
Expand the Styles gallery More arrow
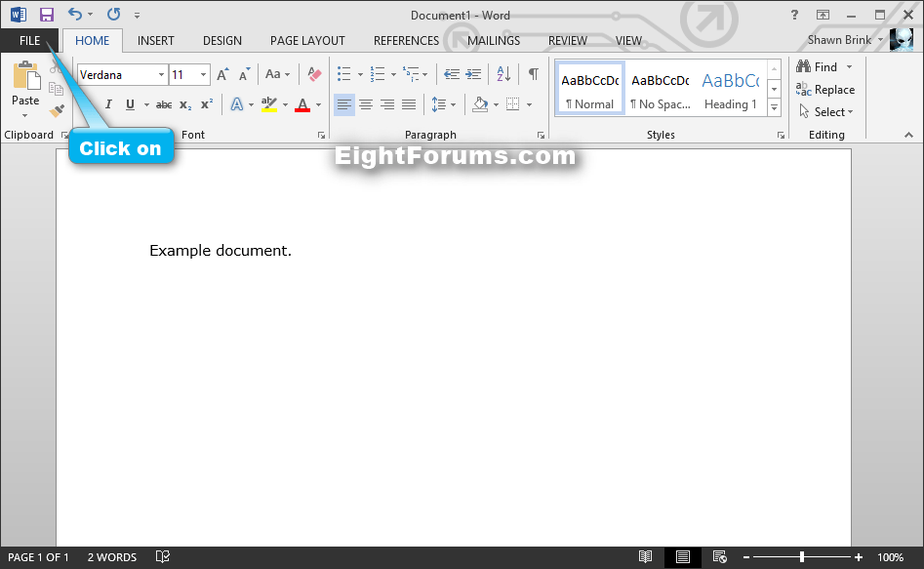tap(774, 106)
